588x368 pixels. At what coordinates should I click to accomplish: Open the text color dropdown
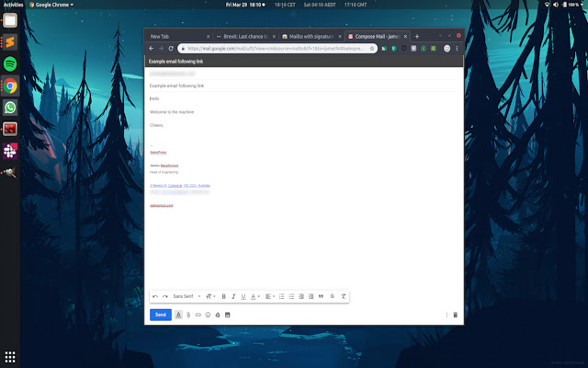tap(255, 296)
